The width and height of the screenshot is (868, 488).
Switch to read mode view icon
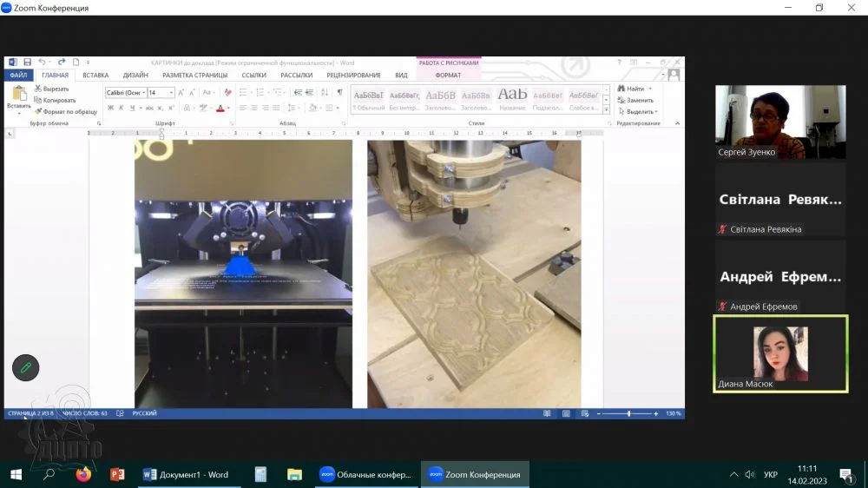click(x=547, y=414)
